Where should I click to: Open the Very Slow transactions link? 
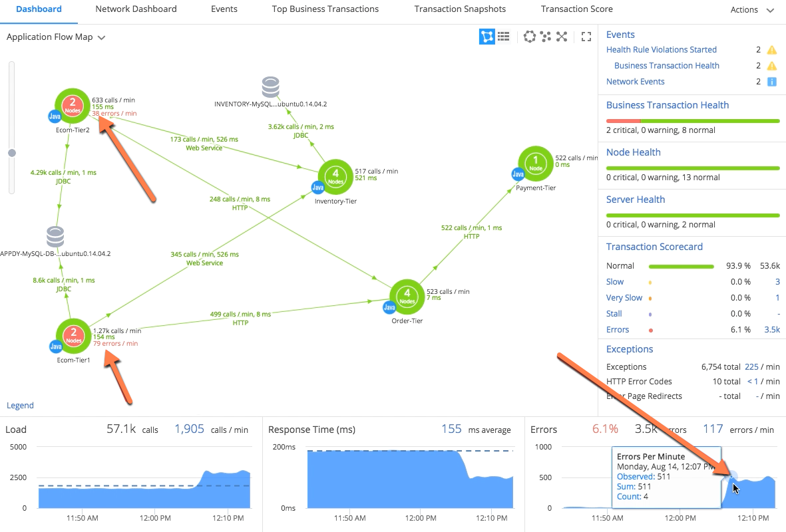point(624,297)
